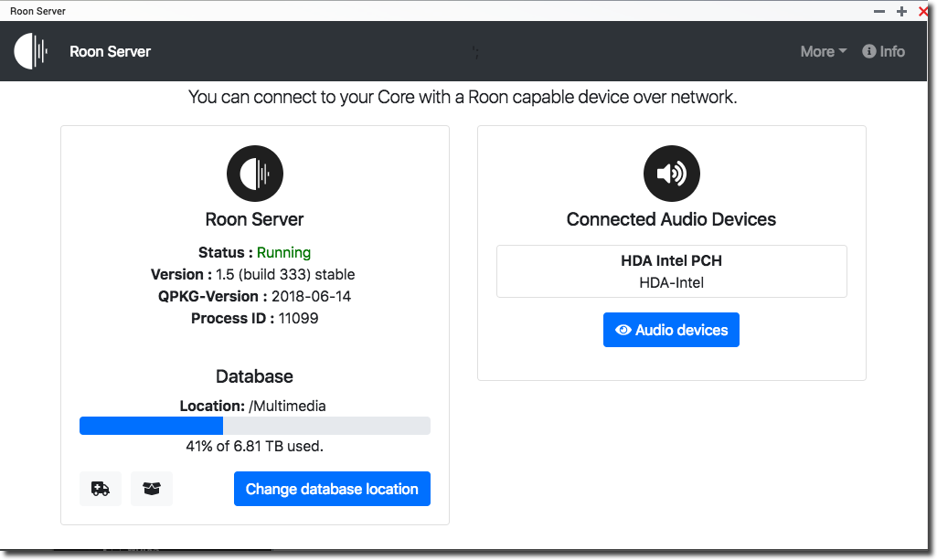Click the /Multimedia database location text

point(287,406)
